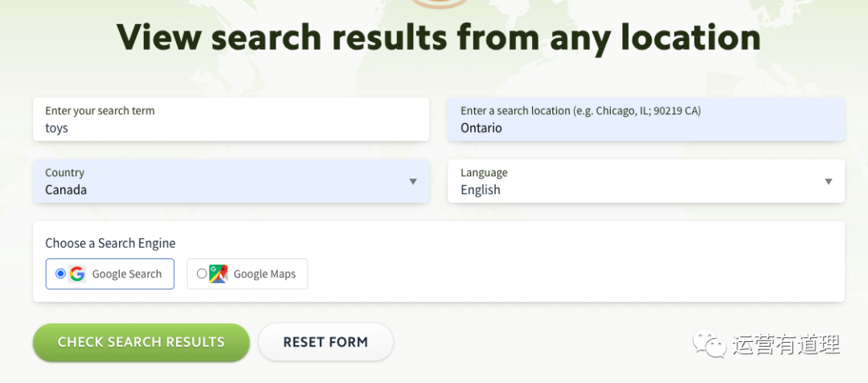This screenshot has height=383, width=868.
Task: Click the Google "G" logo icon
Action: [x=77, y=274]
